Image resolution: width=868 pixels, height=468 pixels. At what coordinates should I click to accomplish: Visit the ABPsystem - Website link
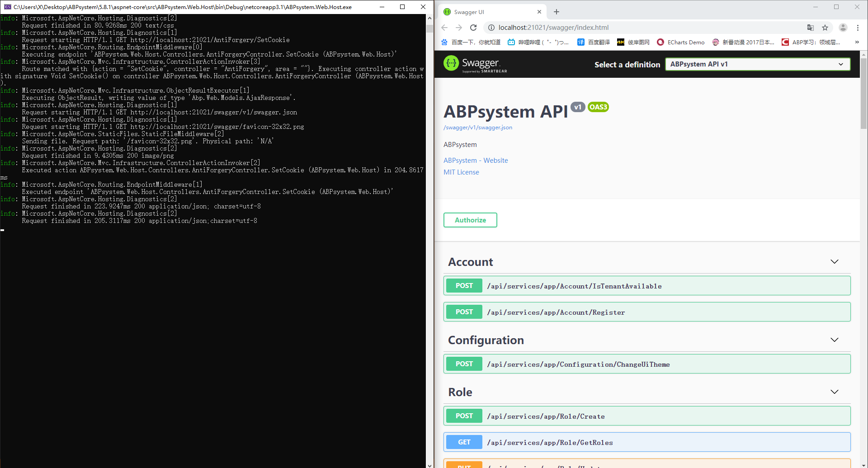tap(476, 161)
